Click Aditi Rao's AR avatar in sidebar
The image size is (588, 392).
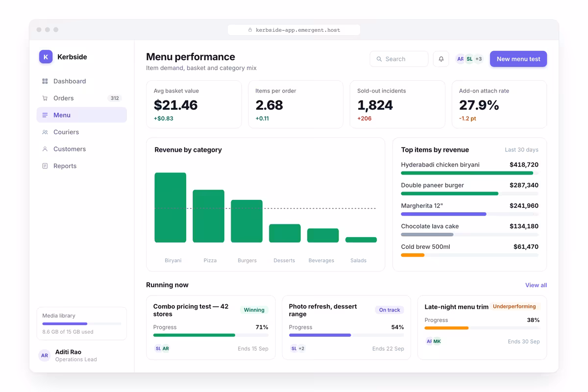point(45,355)
